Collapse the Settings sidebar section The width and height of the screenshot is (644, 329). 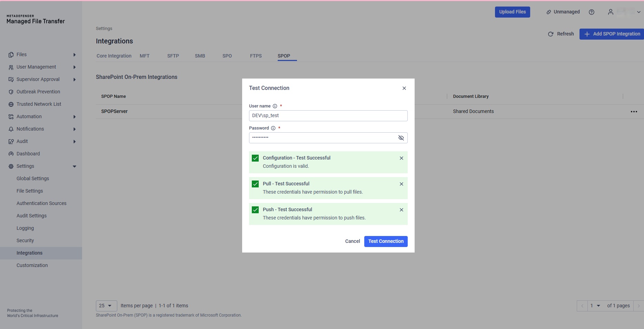coord(75,166)
